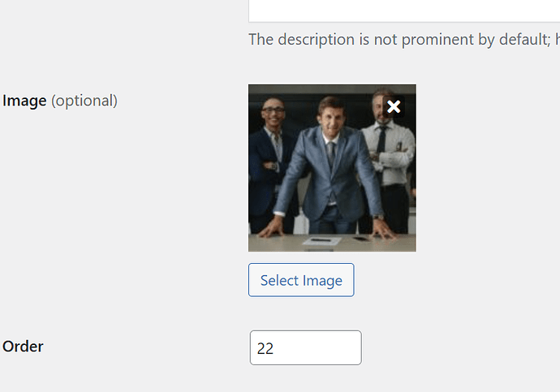Viewport: 560px width, 392px height.
Task: Click the word "description" in the help text
Action: [x=316, y=40]
